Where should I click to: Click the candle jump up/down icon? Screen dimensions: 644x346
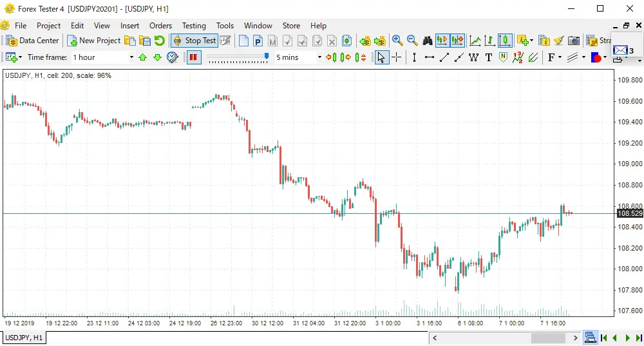361,57
